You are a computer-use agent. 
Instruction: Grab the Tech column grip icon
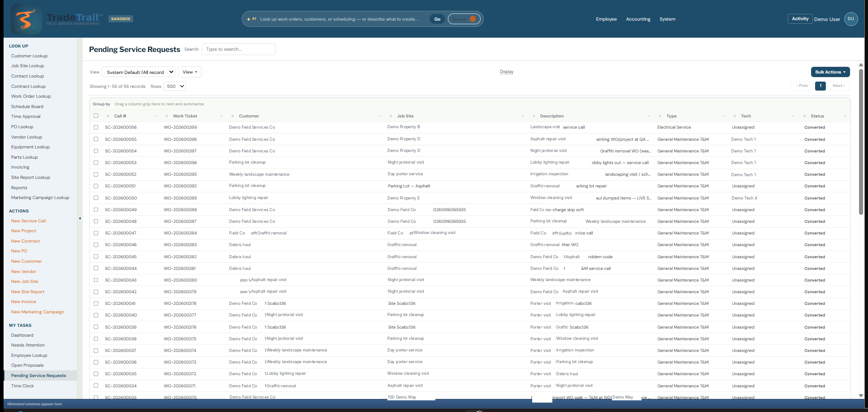point(734,116)
